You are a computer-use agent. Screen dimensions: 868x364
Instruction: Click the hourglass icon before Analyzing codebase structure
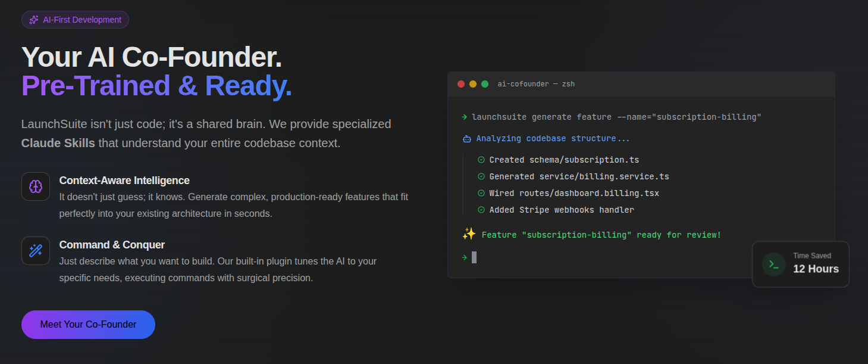(467, 138)
